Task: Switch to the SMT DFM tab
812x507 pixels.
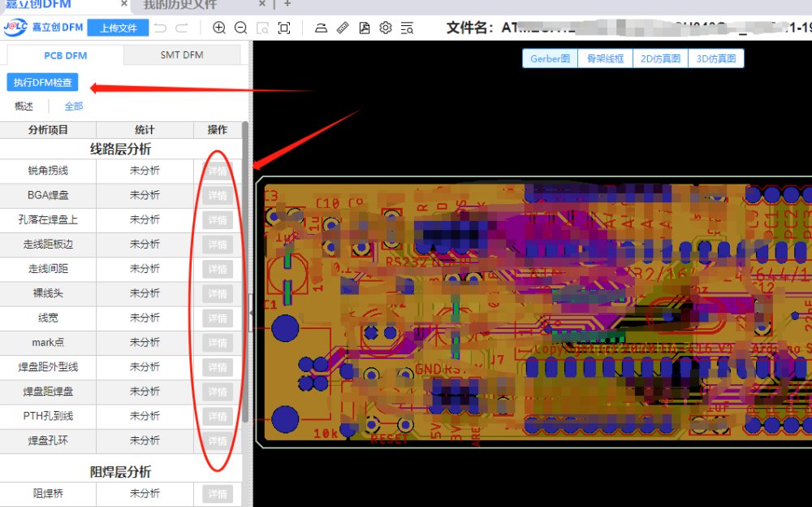Action: (x=182, y=55)
